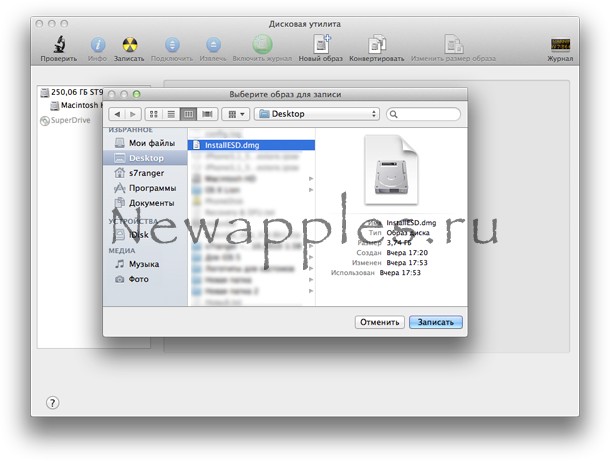Click the Отменить button
The height and width of the screenshot is (461, 610).
tap(379, 322)
